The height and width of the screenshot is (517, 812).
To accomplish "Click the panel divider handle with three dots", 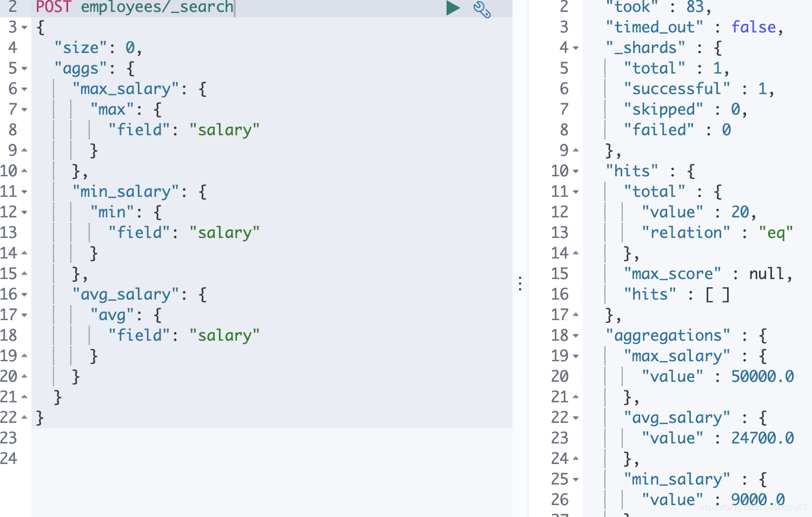I will click(x=520, y=283).
